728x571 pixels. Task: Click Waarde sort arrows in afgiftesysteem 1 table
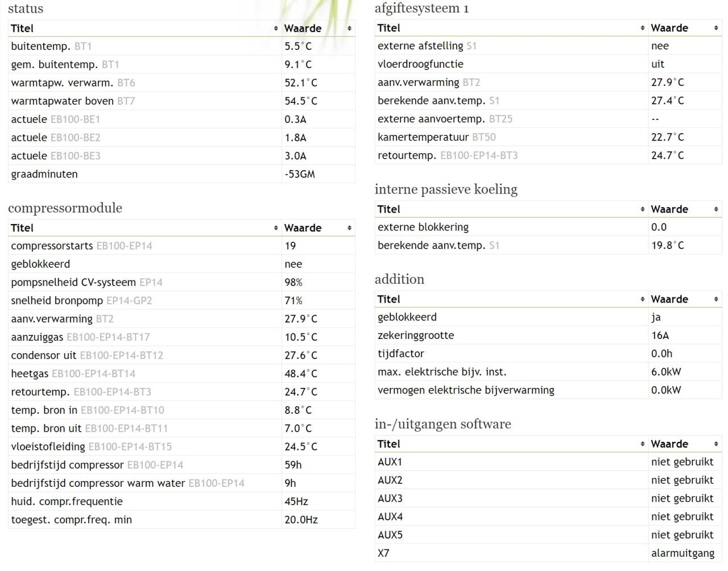point(715,28)
